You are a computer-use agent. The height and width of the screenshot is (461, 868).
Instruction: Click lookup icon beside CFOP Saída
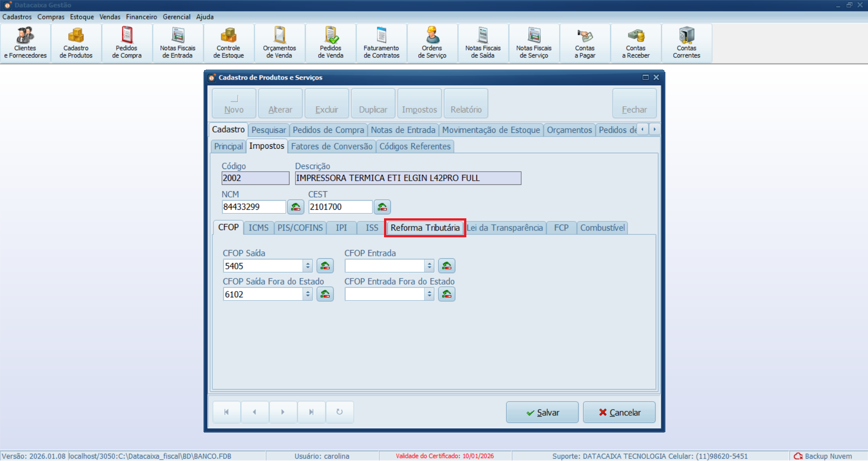(325, 266)
